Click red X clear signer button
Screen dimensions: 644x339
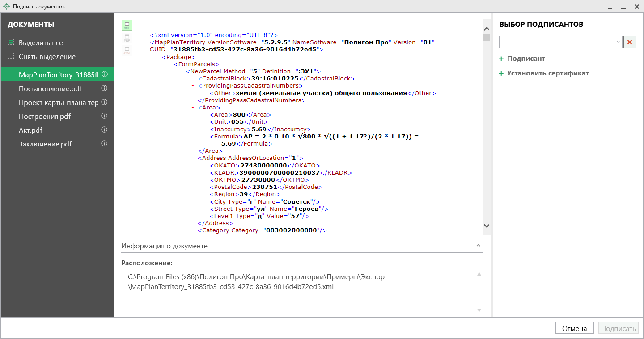[630, 42]
